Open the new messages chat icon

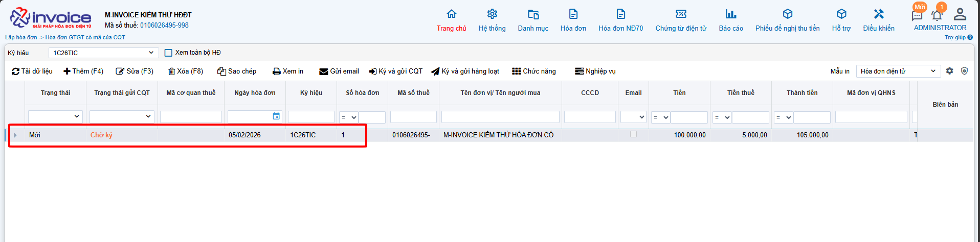tap(917, 15)
